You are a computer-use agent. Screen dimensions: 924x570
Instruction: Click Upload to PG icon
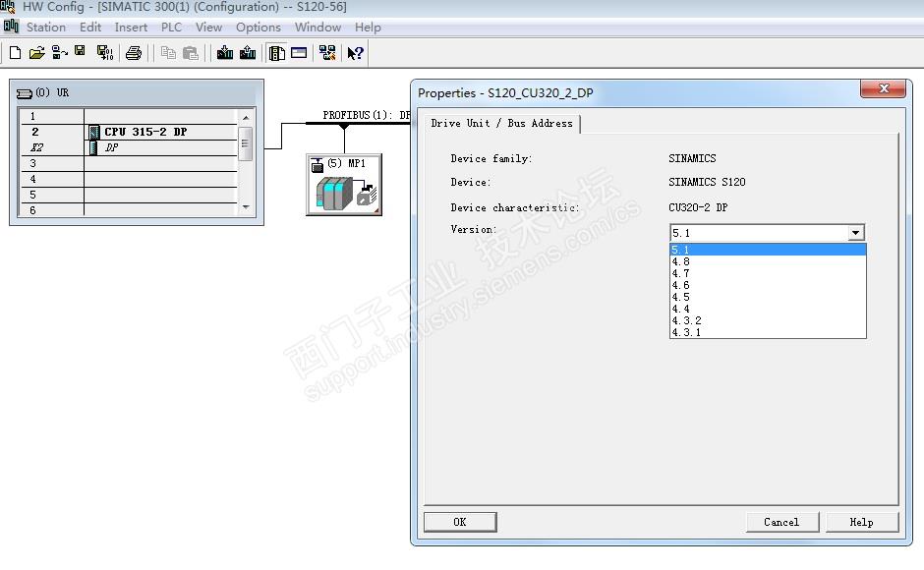point(248,53)
